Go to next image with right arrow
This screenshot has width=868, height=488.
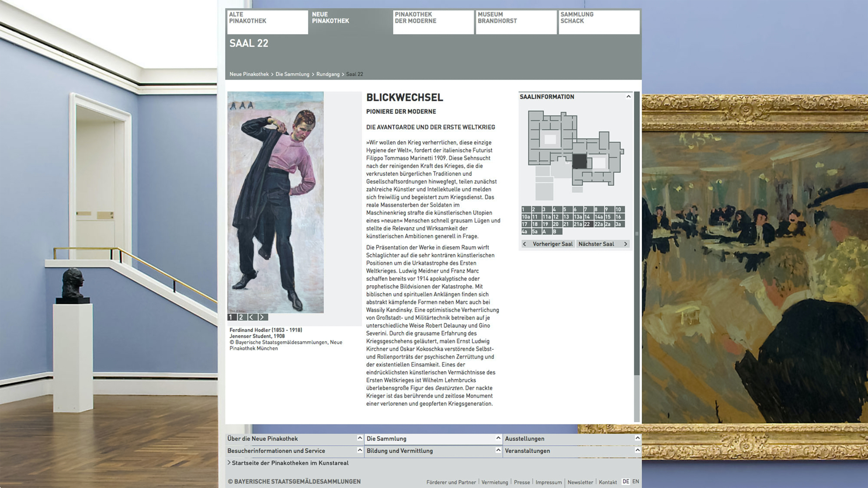(263, 317)
